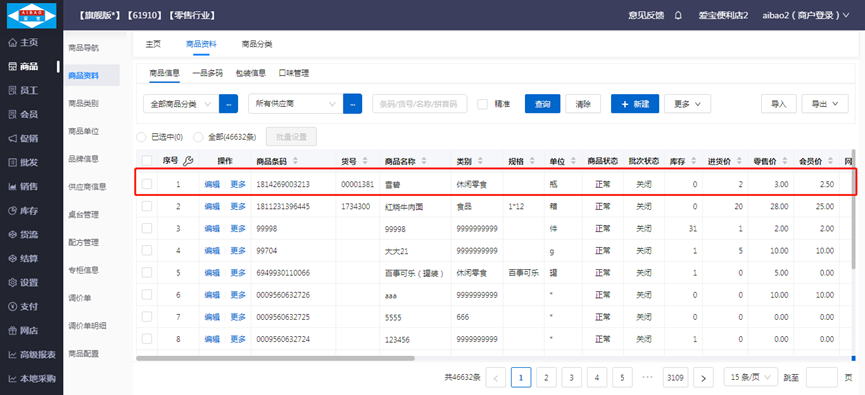Click the 条码/货号/名称/拼音码 search field
Image resolution: width=865 pixels, height=395 pixels.
click(x=420, y=104)
